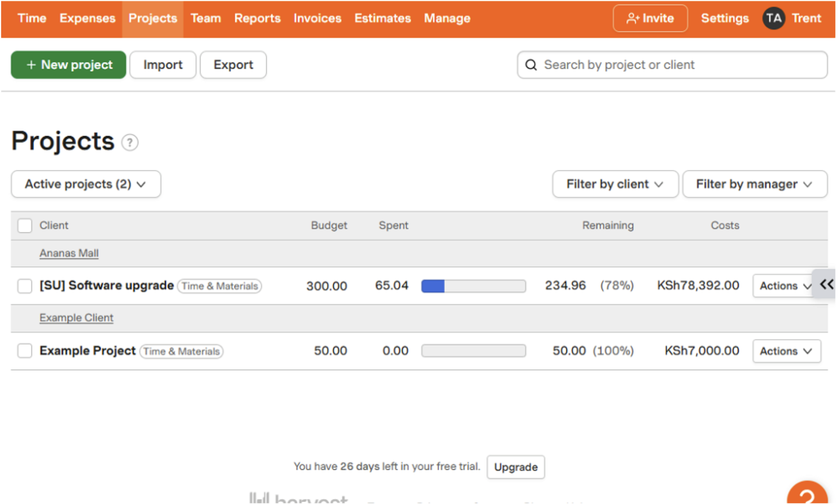The height and width of the screenshot is (504, 839).
Task: Check the select-all checkbox in the table header
Action: (x=24, y=225)
